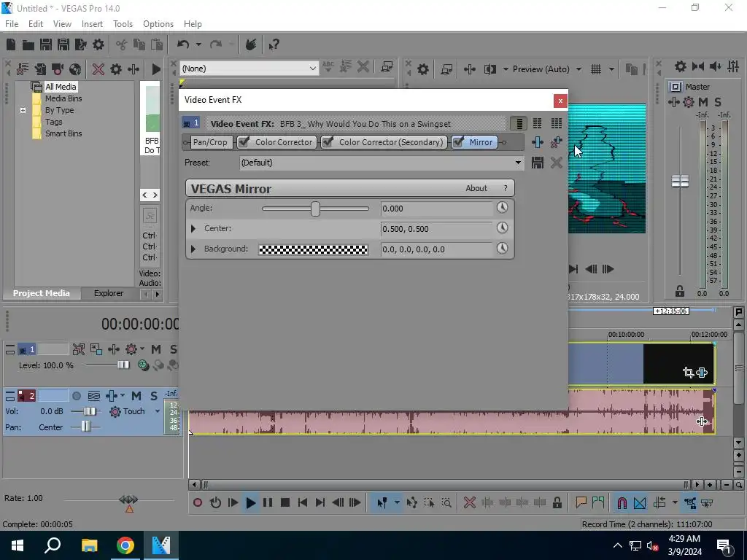
Task: Click Remove unused media icon in Project Media
Action: 23,69
